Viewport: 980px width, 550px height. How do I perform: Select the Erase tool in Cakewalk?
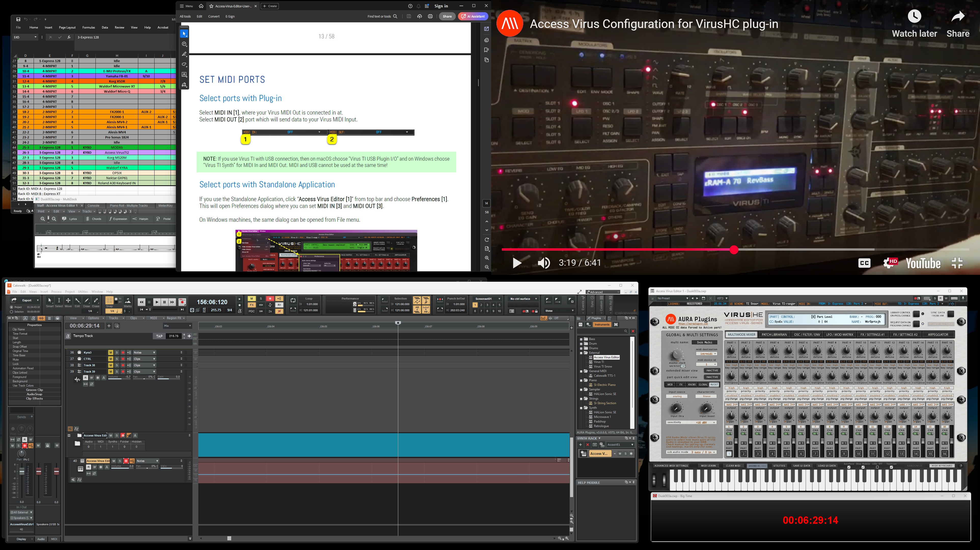96,301
